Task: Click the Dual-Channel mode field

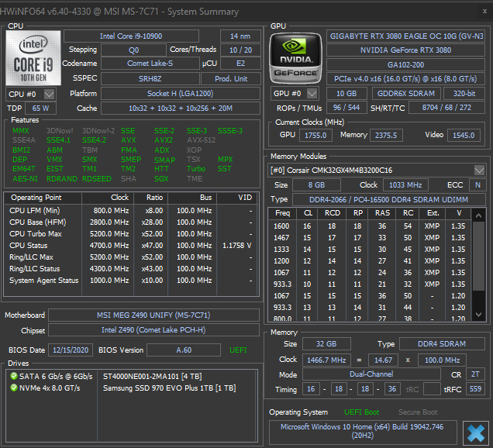Action: (x=371, y=374)
